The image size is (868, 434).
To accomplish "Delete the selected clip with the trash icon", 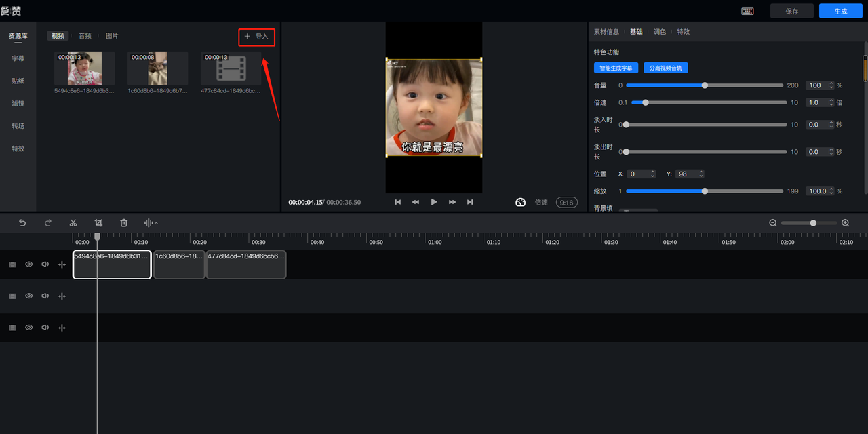I will (x=123, y=222).
